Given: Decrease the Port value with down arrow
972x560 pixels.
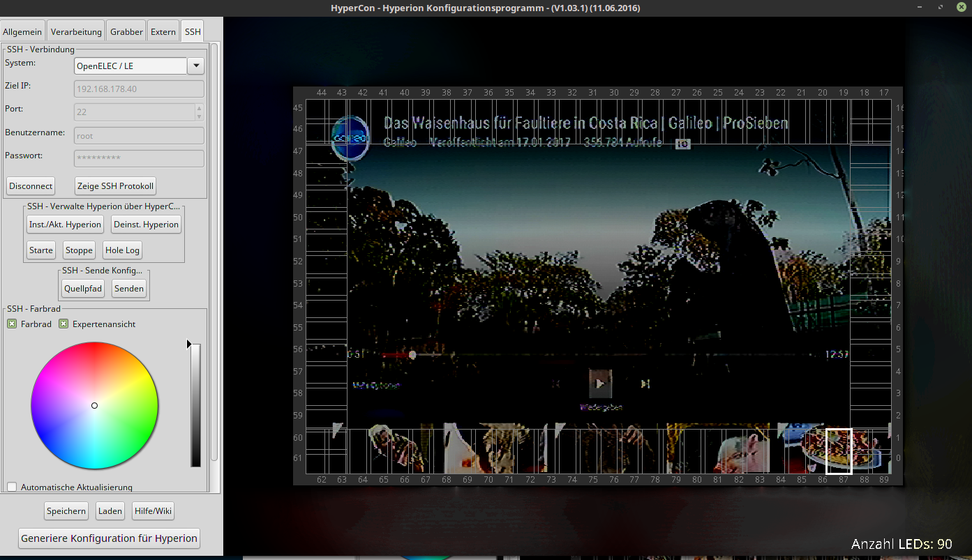Looking at the screenshot, I should pyautogui.click(x=200, y=116).
